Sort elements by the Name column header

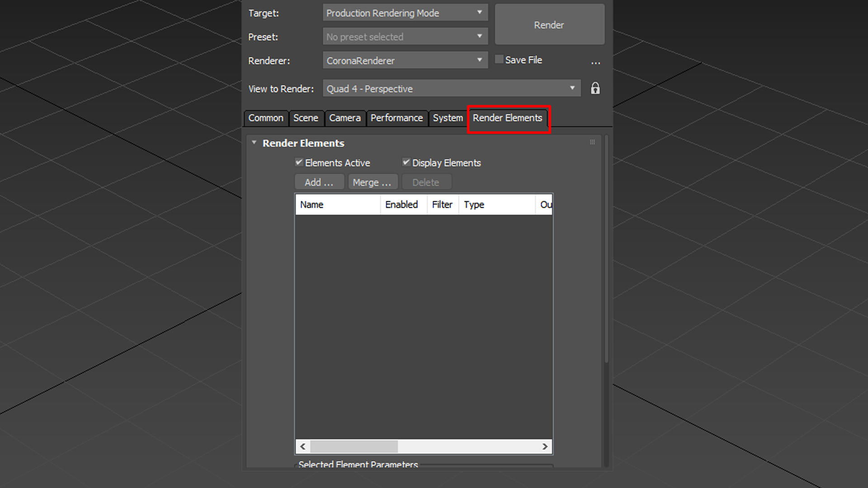point(337,204)
